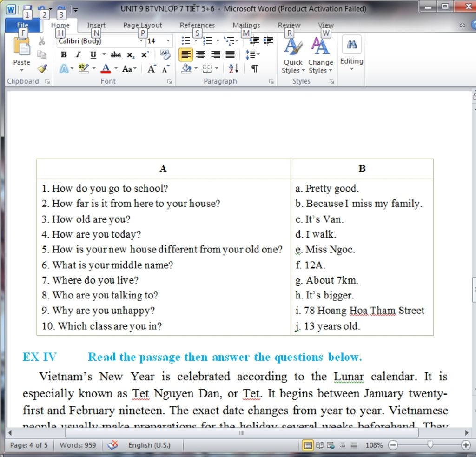Switch to Full Screen Reading view
The height and width of the screenshot is (457, 476).
click(x=319, y=445)
